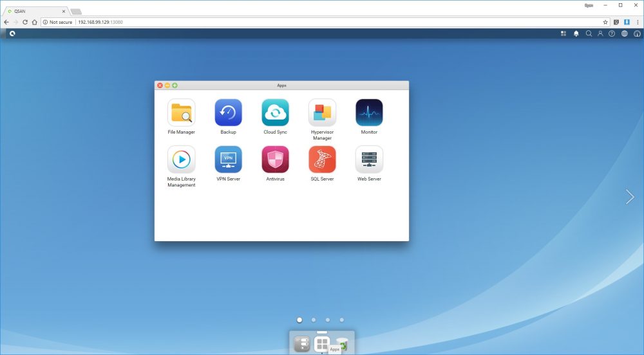Go back in browser history
This screenshot has height=355, width=644.
click(x=6, y=22)
